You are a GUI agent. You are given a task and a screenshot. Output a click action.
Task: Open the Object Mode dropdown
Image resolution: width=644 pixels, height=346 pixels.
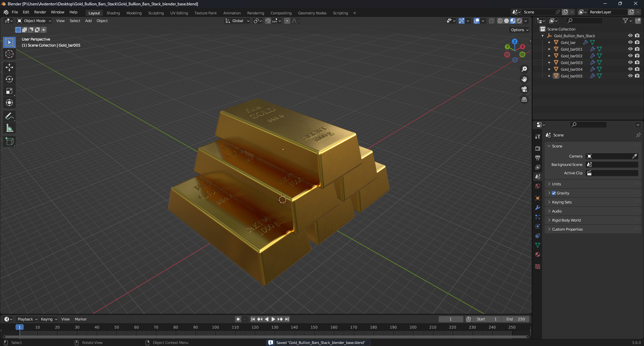(x=34, y=21)
